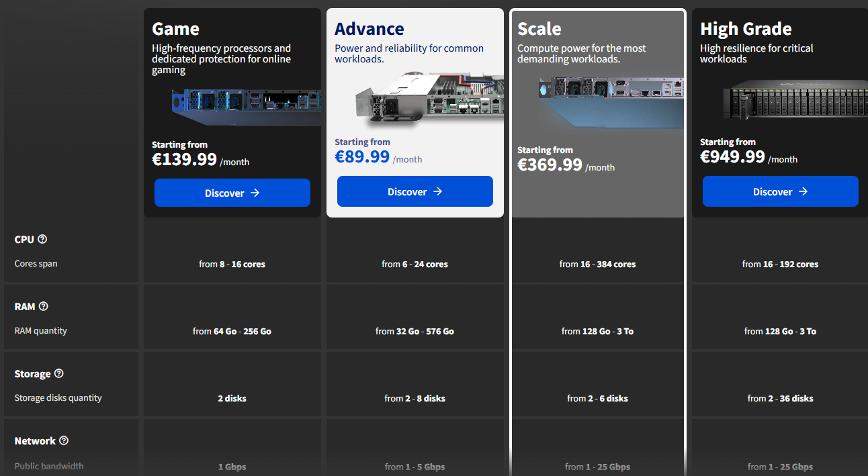Image resolution: width=868 pixels, height=476 pixels.
Task: Click the question mark icon beside RAM
Action: click(x=44, y=306)
